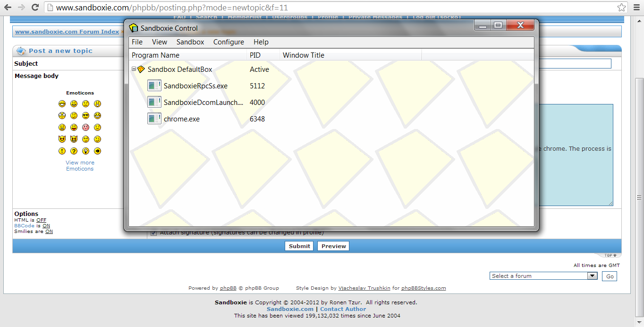Sort by the Program Name column header
Viewport: 644px width, 327px height.
(188, 55)
